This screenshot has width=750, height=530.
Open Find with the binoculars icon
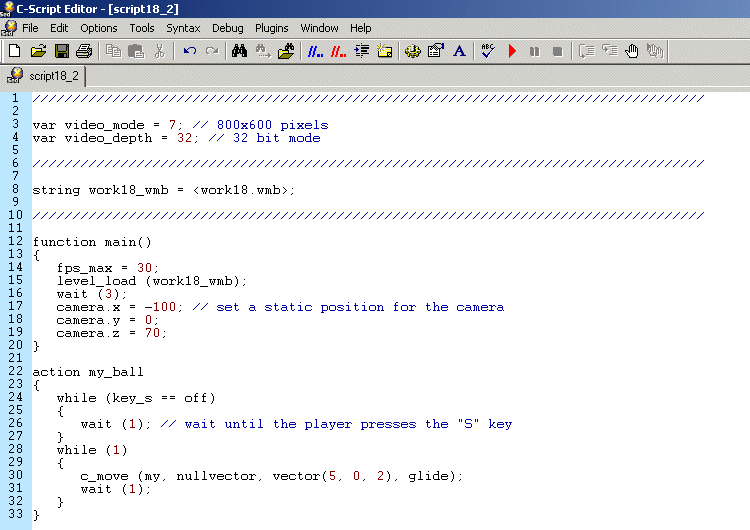[x=239, y=50]
